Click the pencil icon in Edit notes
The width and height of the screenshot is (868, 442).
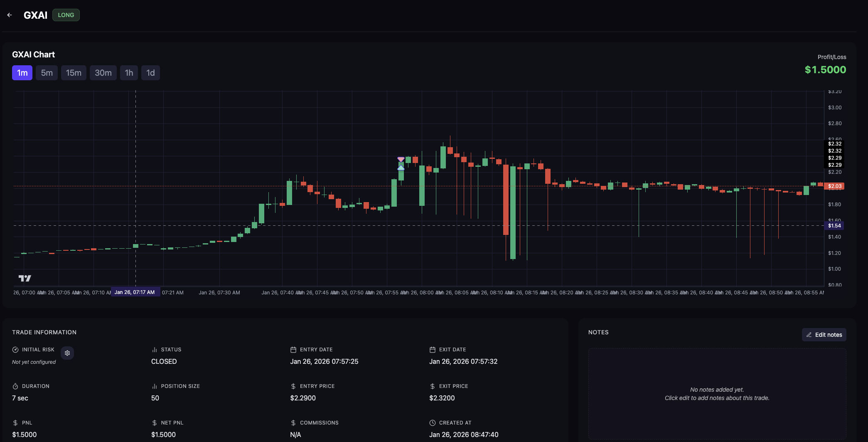pos(809,335)
